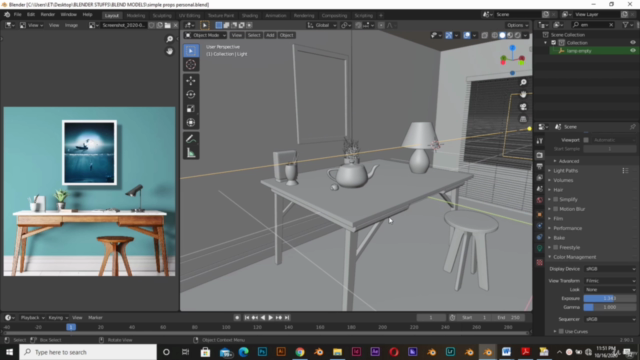Viewport: 640px width, 360px height.
Task: Open the Render properties tab icon
Action: pyautogui.click(x=540, y=155)
